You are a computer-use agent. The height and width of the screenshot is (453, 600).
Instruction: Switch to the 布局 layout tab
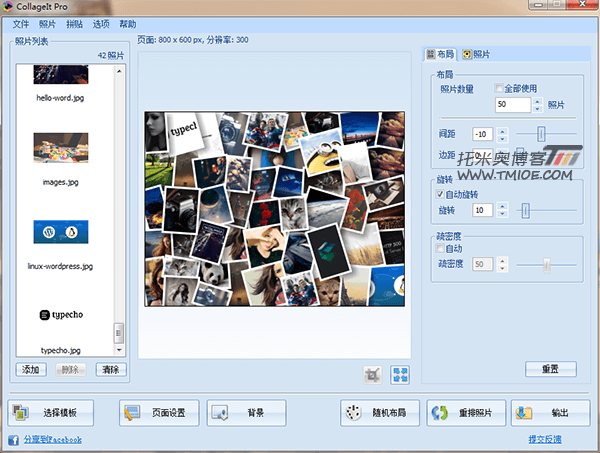pos(440,54)
